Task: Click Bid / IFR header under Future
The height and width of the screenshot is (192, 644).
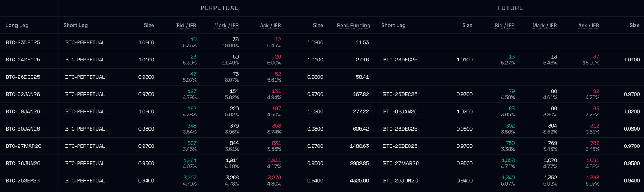Action: click(x=504, y=25)
